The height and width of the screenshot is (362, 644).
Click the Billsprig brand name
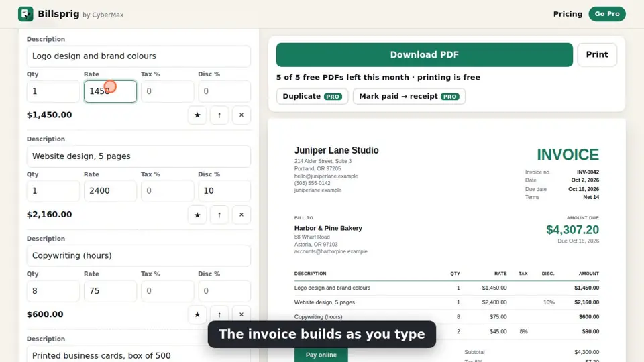58,14
